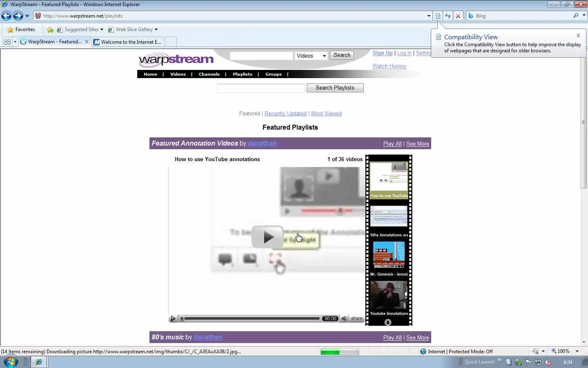This screenshot has width=588, height=368.
Task: Close the WarpStream tab with X
Action: [x=87, y=42]
